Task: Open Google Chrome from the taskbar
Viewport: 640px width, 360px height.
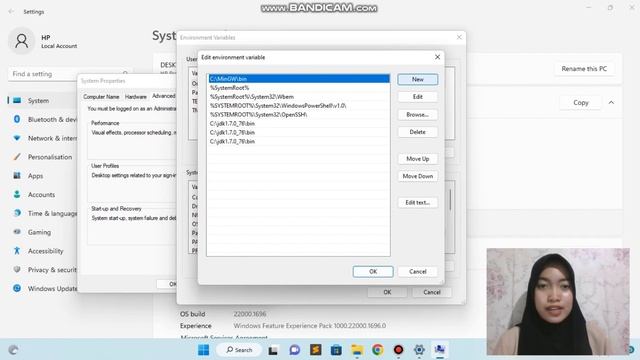Action: [378, 350]
